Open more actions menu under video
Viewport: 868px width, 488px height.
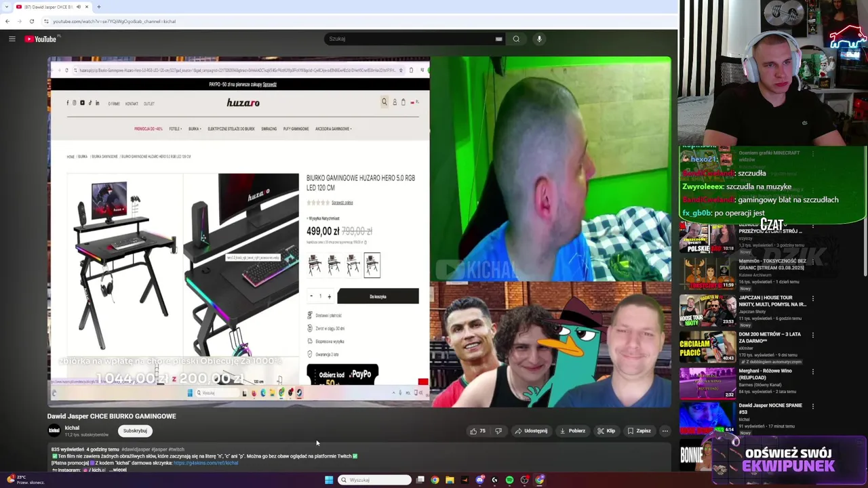[x=665, y=431]
